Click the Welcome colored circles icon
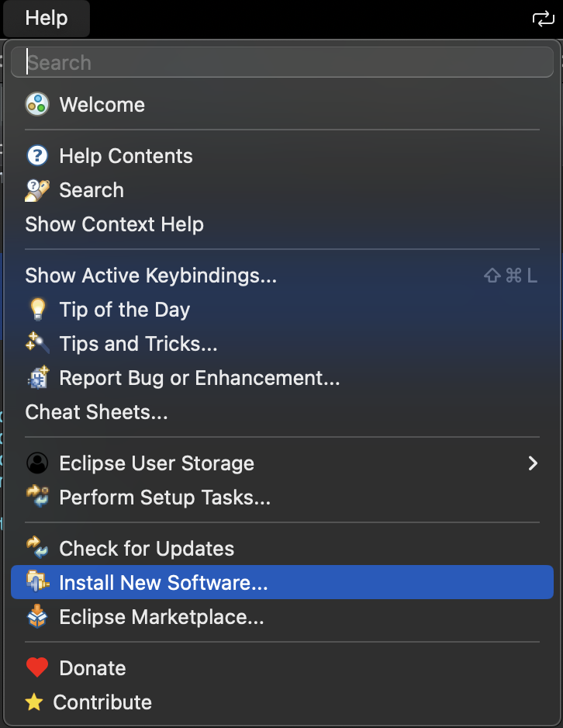563x728 pixels. (x=37, y=104)
